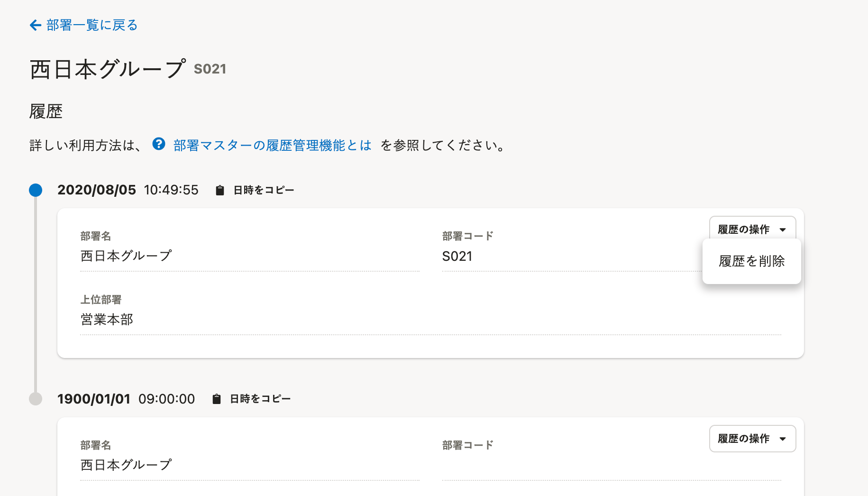Image resolution: width=868 pixels, height=496 pixels.
Task: Click the 部署名 value 西日本グループ in the first card
Action: (126, 256)
